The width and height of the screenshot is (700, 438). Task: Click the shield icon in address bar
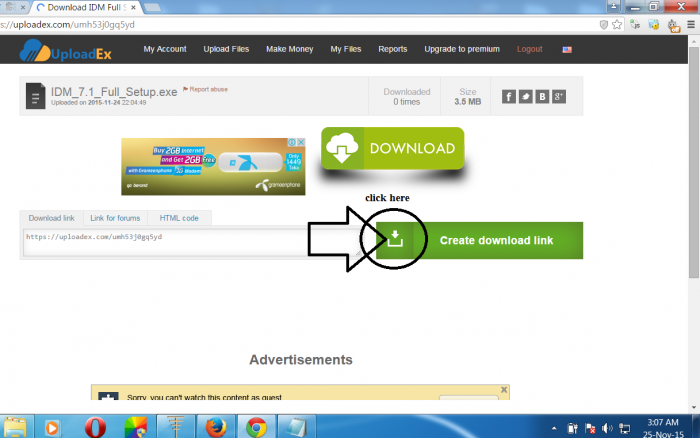click(604, 25)
